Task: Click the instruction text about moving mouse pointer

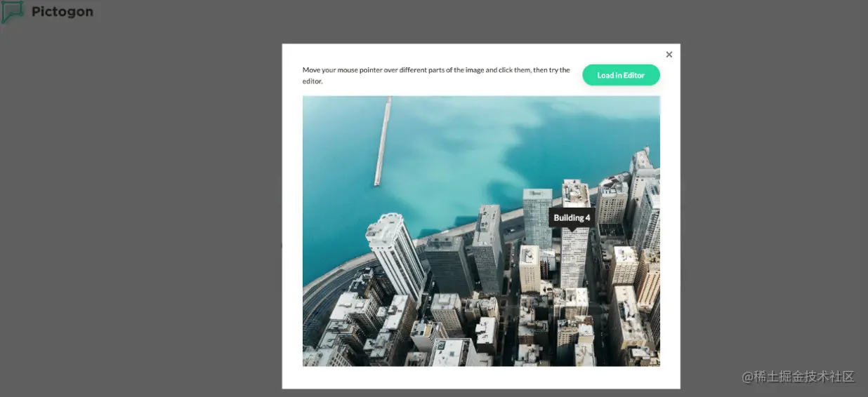Action: tap(436, 76)
